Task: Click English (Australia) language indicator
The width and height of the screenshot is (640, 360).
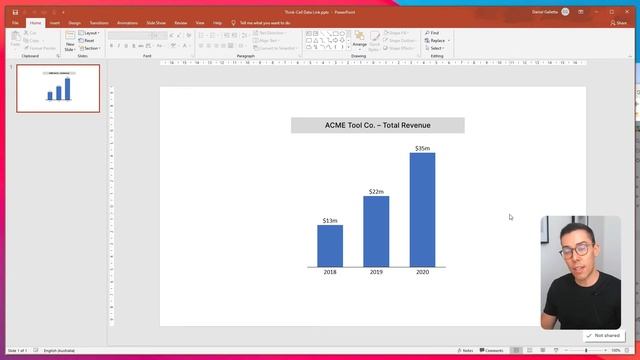Action: coord(59,351)
